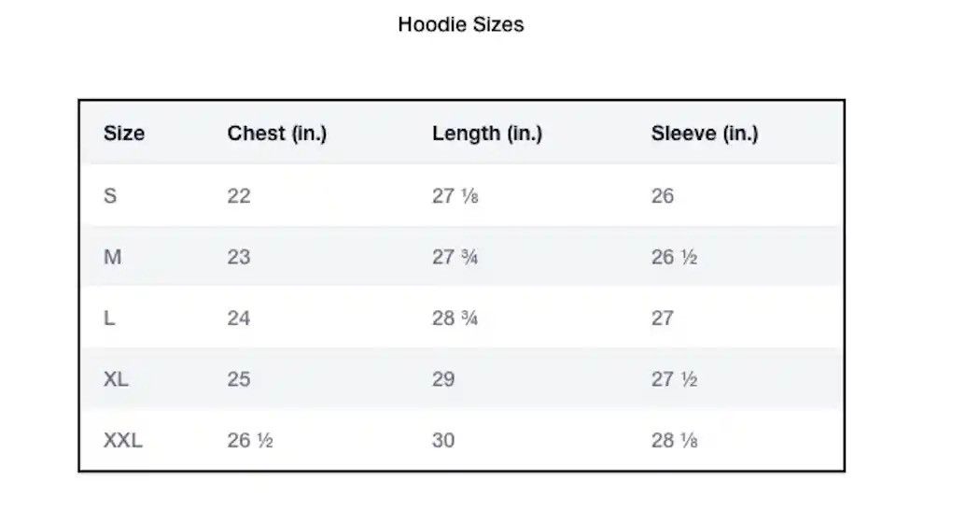Screen dimensions: 980x510
Task: Select the S size row label
Action: coord(110,196)
